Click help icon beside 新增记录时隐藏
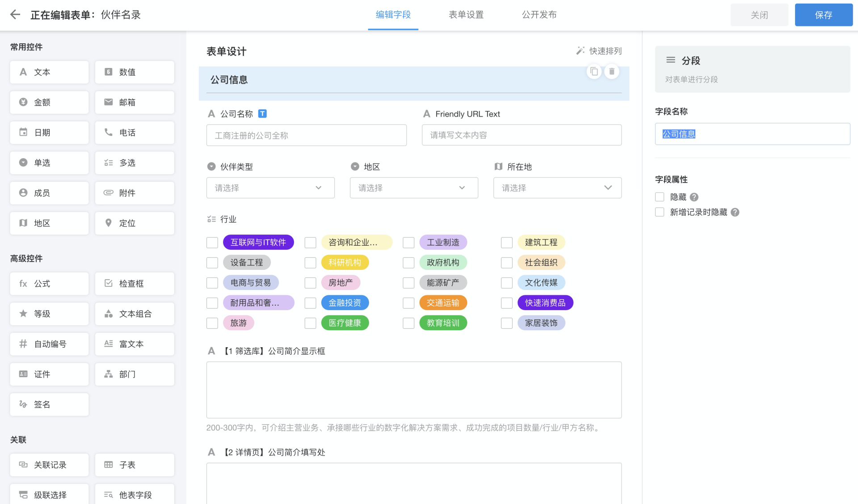Screen dimensions: 858x504 (x=735, y=212)
